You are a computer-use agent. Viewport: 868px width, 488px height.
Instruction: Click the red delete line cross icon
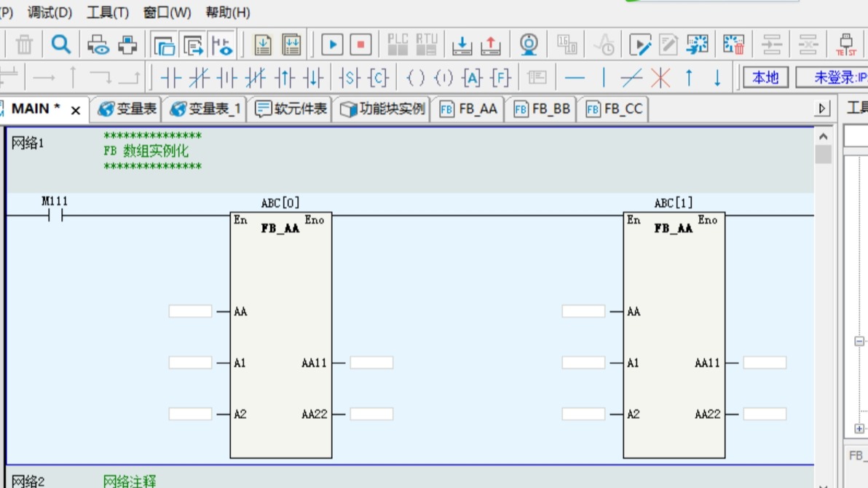[660, 77]
